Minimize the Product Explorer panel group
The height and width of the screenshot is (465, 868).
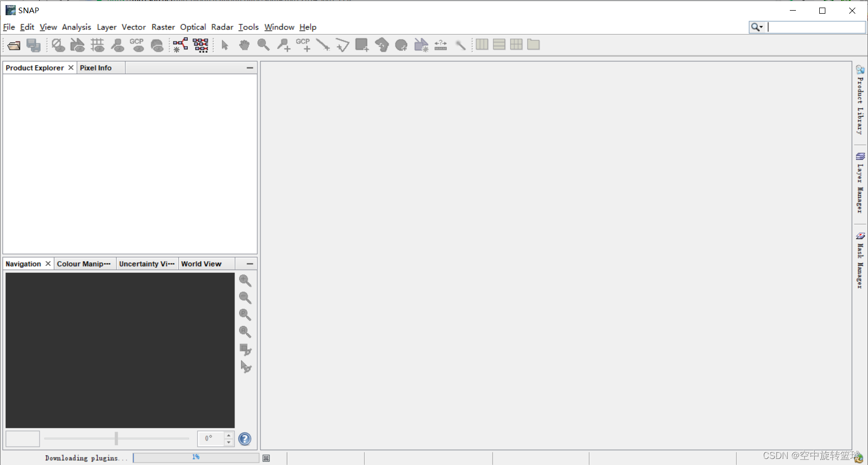click(250, 67)
